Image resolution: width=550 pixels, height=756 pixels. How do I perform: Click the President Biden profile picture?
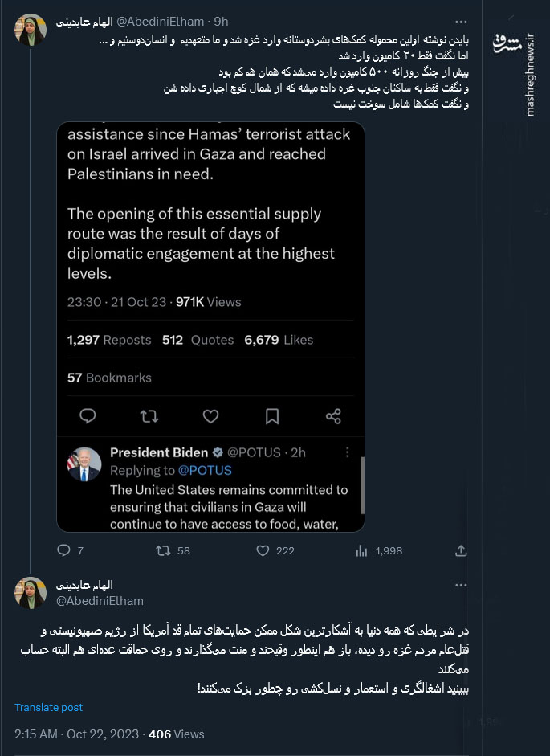84,464
